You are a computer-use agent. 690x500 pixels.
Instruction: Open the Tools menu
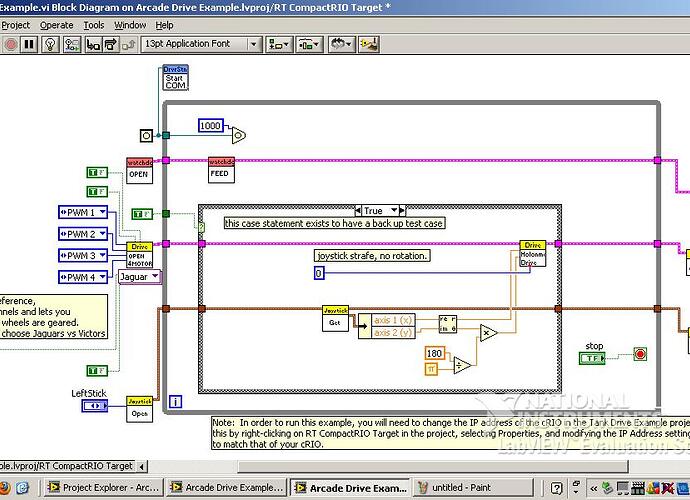94,25
